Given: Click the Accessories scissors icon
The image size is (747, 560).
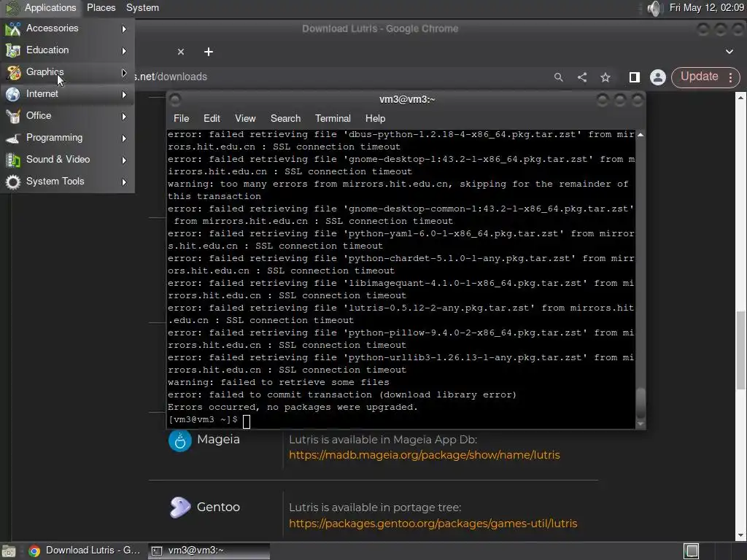Looking at the screenshot, I should pyautogui.click(x=13, y=29).
